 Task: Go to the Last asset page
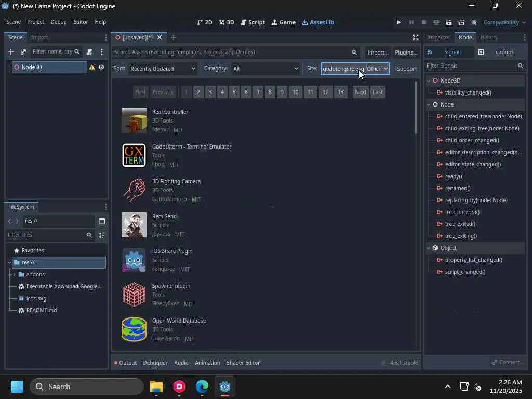click(x=378, y=92)
